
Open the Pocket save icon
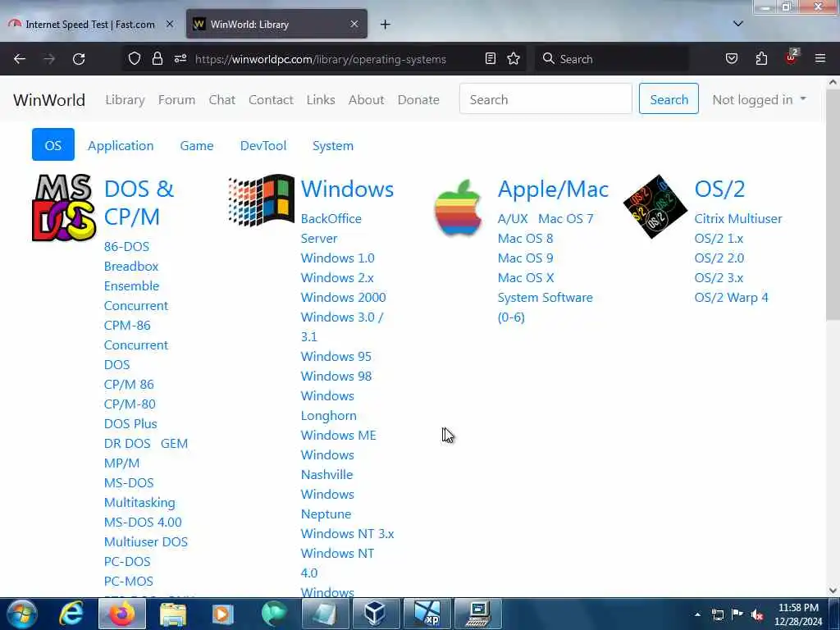pos(731,59)
